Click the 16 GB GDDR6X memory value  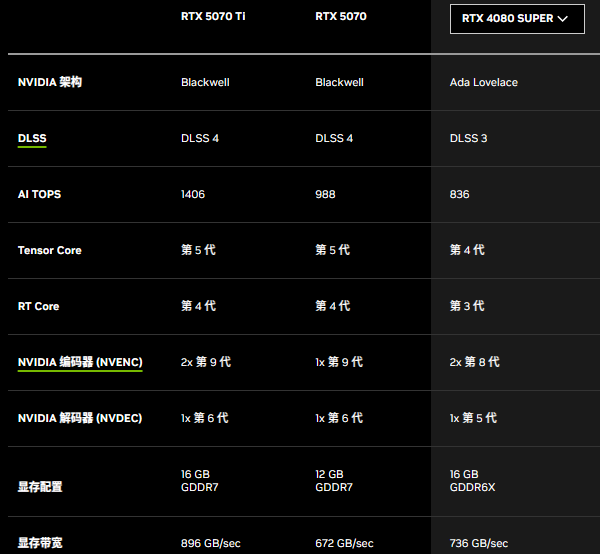click(472, 481)
